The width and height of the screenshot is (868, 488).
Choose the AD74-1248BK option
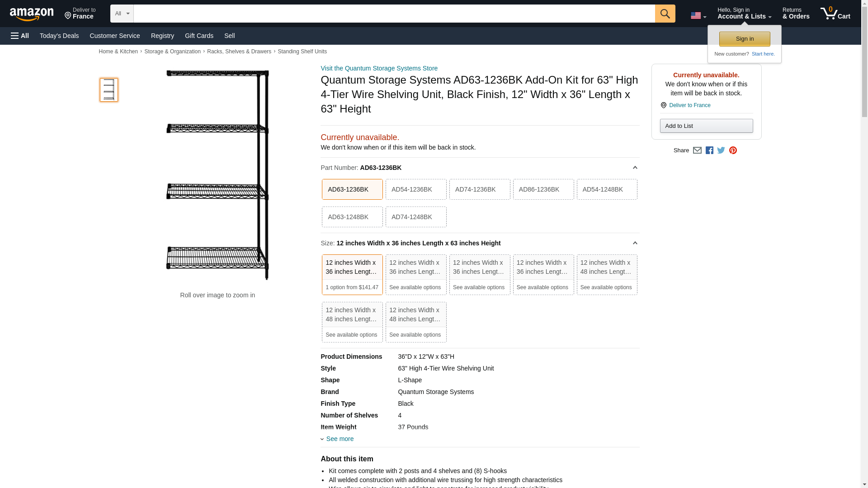pyautogui.click(x=415, y=217)
